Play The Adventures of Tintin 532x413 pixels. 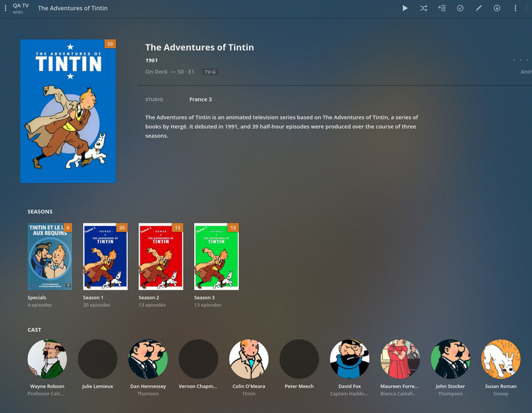[x=405, y=8]
